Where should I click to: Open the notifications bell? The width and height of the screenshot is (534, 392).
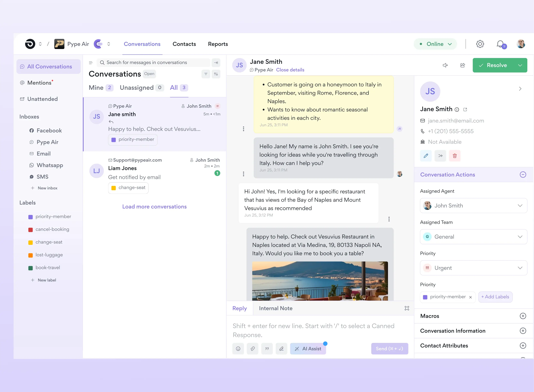(x=501, y=44)
